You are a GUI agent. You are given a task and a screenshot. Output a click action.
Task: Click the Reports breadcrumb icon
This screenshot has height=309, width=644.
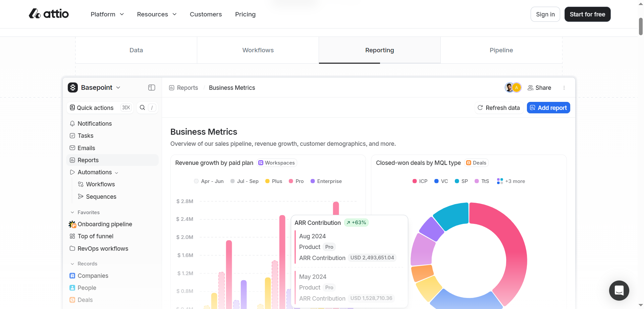click(172, 88)
